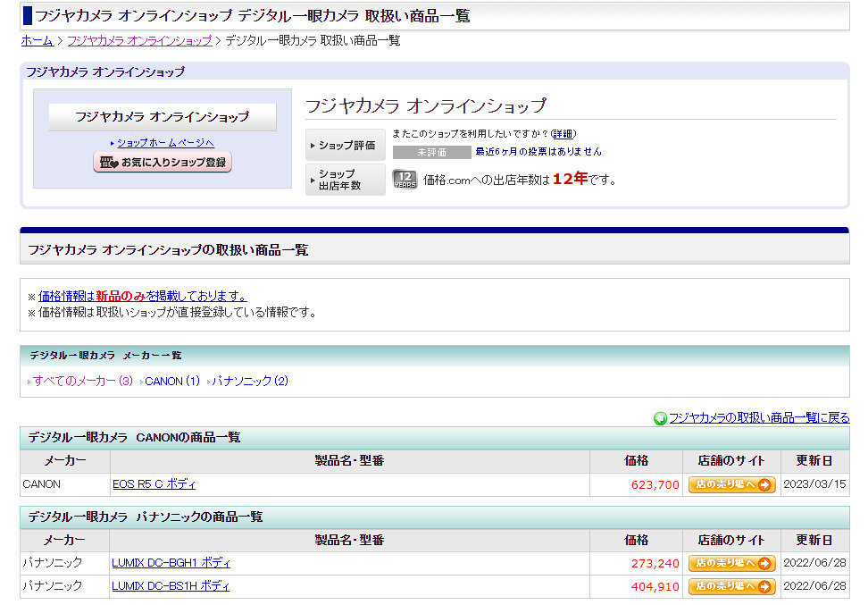Click the 12 YEARS badge icon
Viewport: 868px width, 605px height.
coord(405,180)
